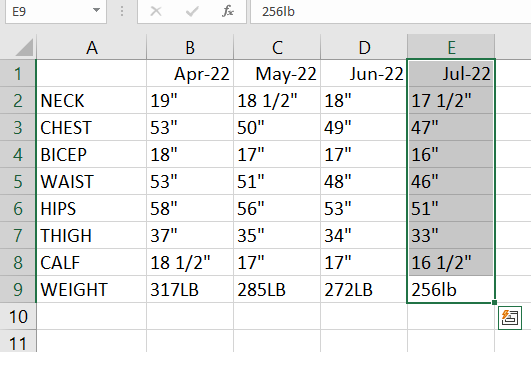Select row 6 header
This screenshot has width=531, height=378.
[x=18, y=208]
